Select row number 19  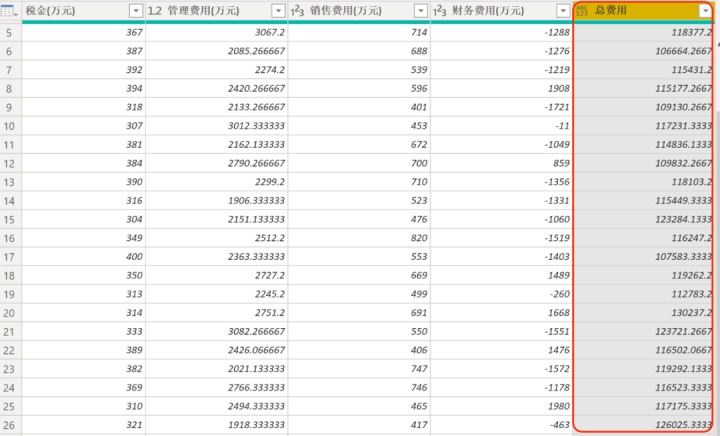9,294
